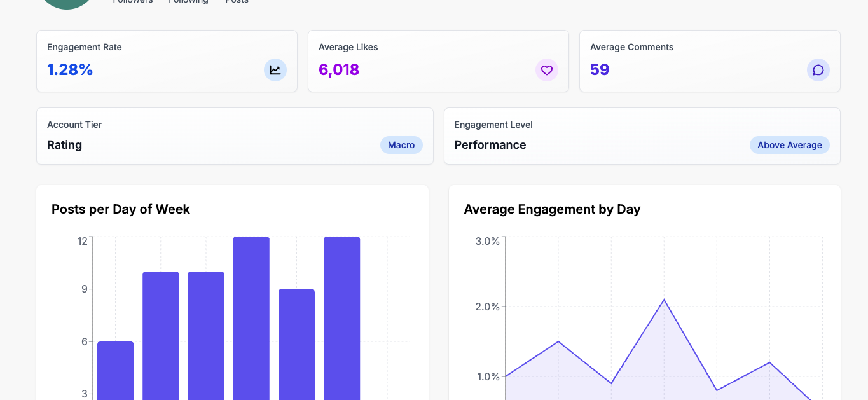Viewport: 868px width, 400px height.
Task: Click the shortest bar showing 6 posts
Action: (115, 370)
